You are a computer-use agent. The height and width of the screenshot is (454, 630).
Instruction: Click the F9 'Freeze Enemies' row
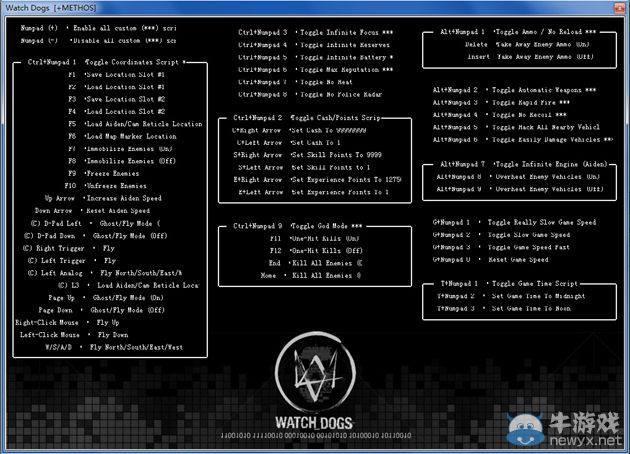coord(103,174)
